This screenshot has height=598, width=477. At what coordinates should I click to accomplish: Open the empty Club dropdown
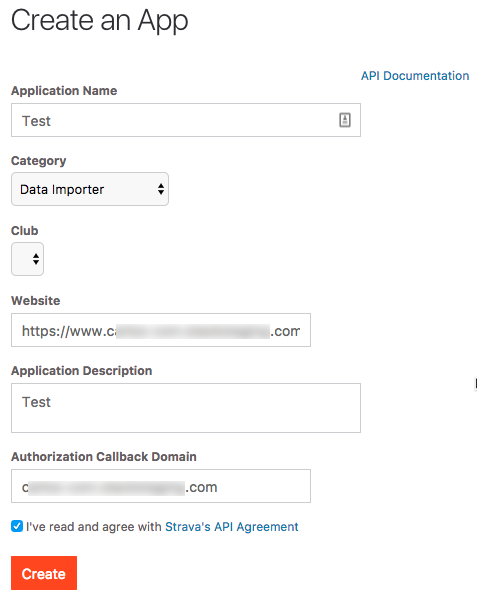(27, 259)
